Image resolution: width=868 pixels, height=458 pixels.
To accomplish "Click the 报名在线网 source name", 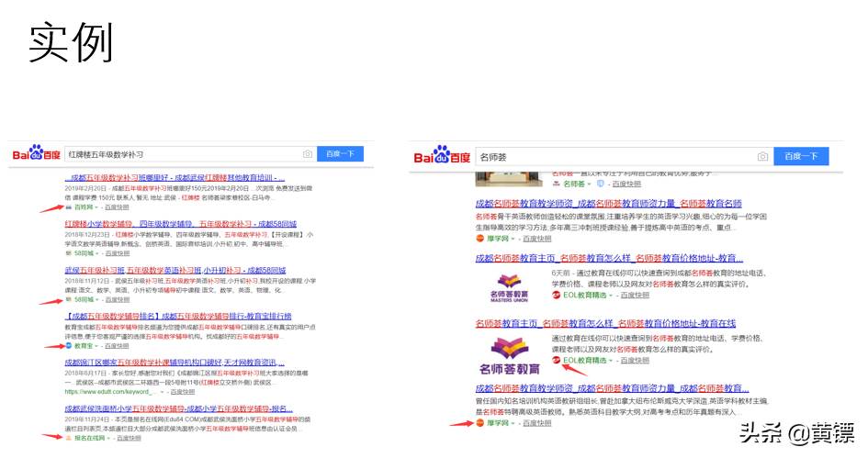I will coord(90,438).
